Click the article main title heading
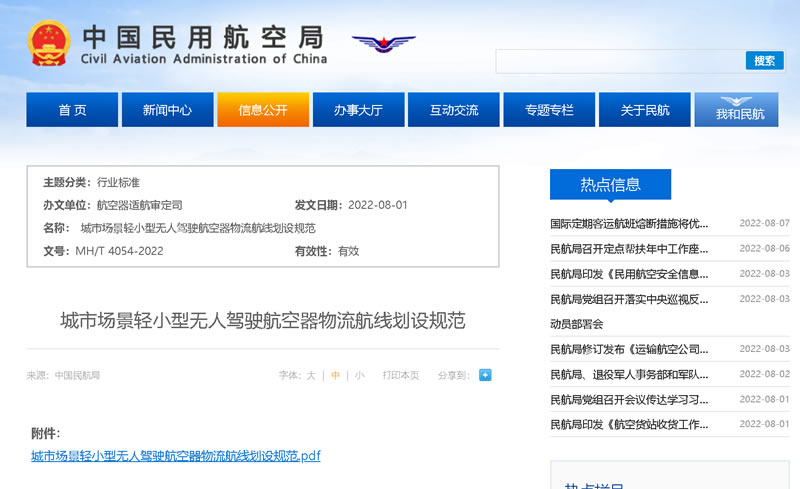This screenshot has width=800, height=489. tap(263, 321)
